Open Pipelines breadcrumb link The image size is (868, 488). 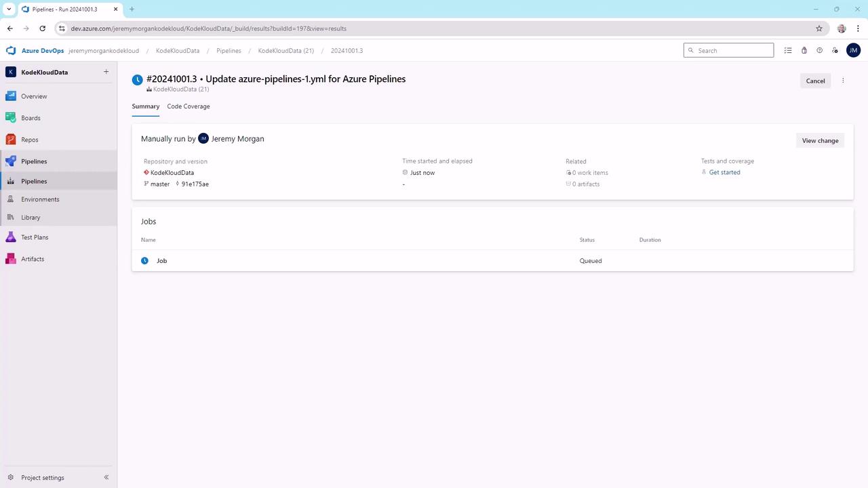pos(229,51)
